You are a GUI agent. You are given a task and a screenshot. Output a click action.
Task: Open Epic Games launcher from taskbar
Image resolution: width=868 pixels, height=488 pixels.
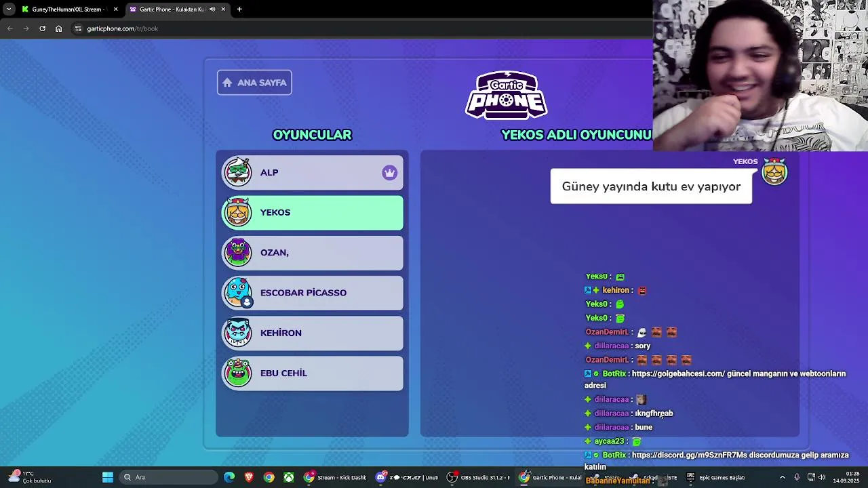coord(716,477)
